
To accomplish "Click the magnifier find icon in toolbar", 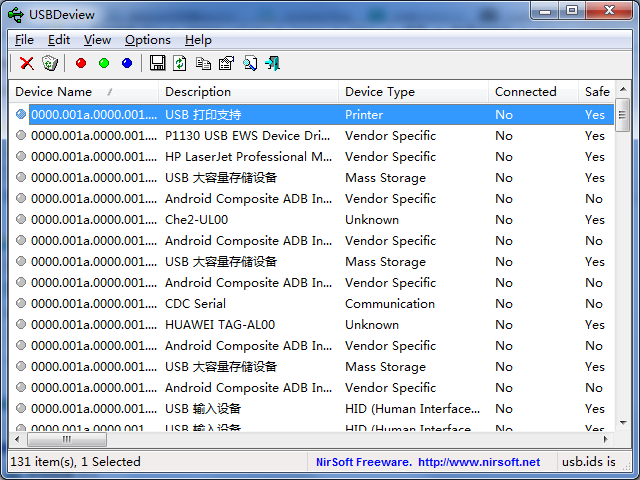I will tap(249, 63).
